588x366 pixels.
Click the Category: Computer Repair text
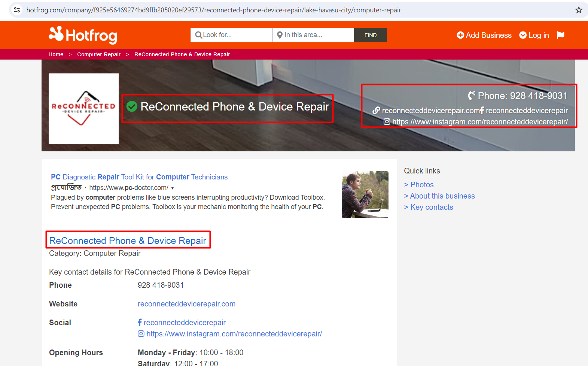[x=95, y=253]
